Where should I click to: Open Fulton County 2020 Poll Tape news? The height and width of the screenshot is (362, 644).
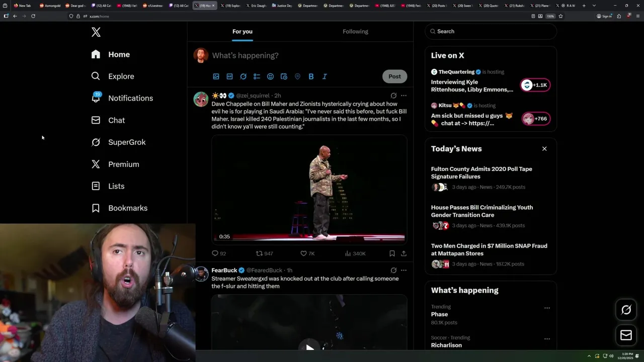coord(481,173)
